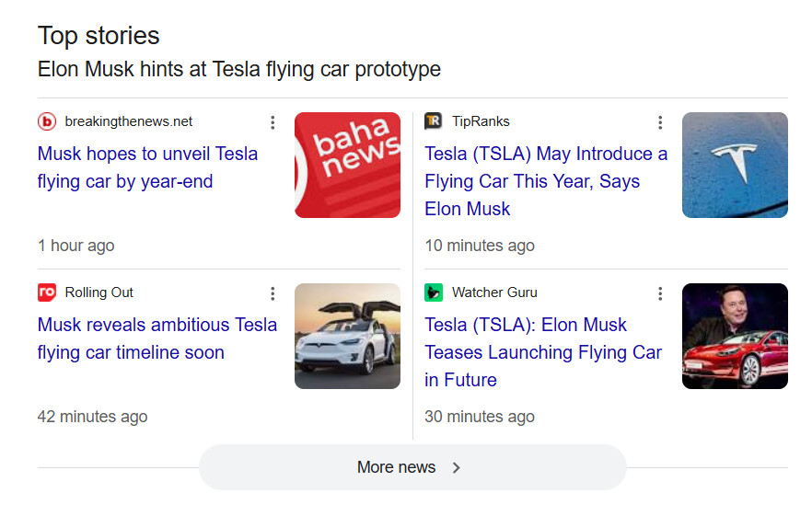Open "Tesla (TSLA) May Introduce a Flying Car" article
The width and height of the screenshot is (812, 516).
546,180
